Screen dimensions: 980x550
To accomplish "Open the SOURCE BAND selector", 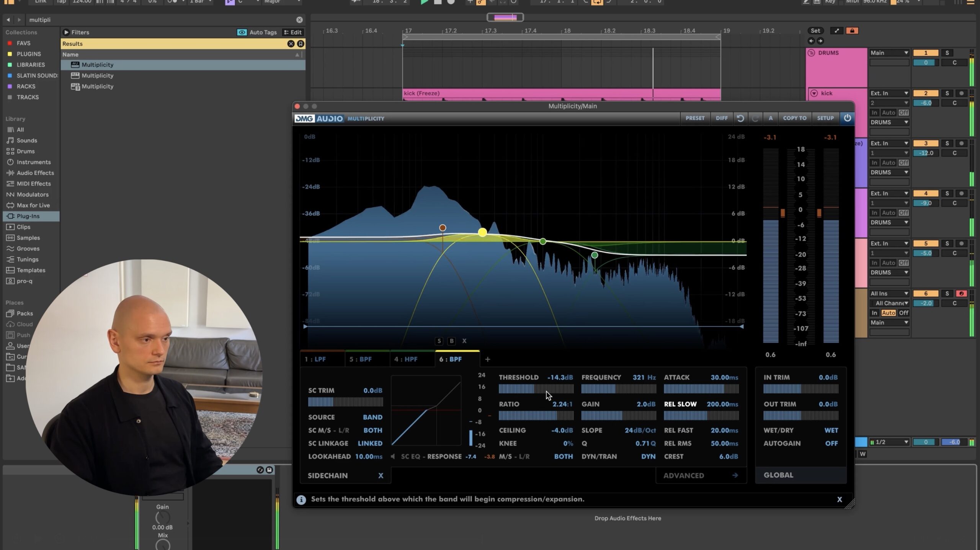I will pos(372,417).
